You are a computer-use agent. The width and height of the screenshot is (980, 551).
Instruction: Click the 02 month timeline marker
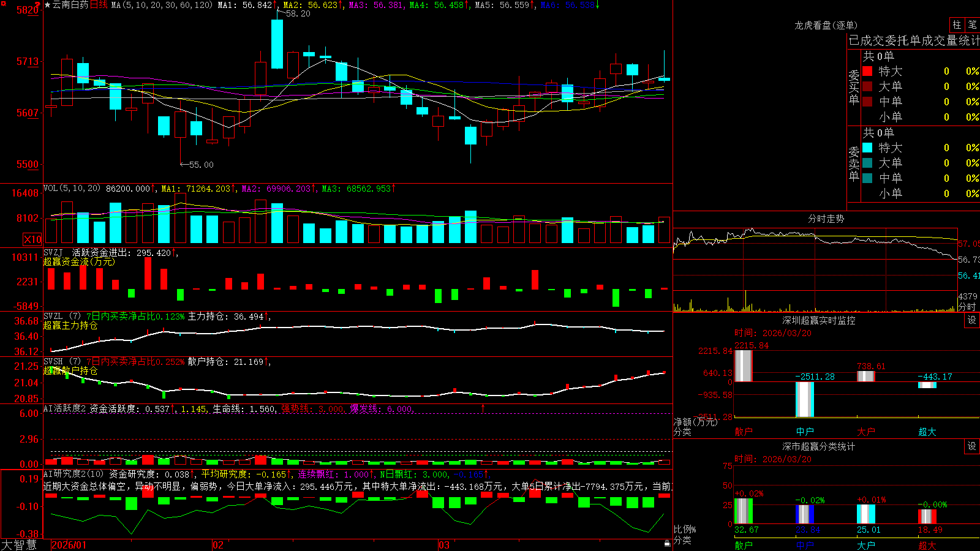pyautogui.click(x=217, y=545)
